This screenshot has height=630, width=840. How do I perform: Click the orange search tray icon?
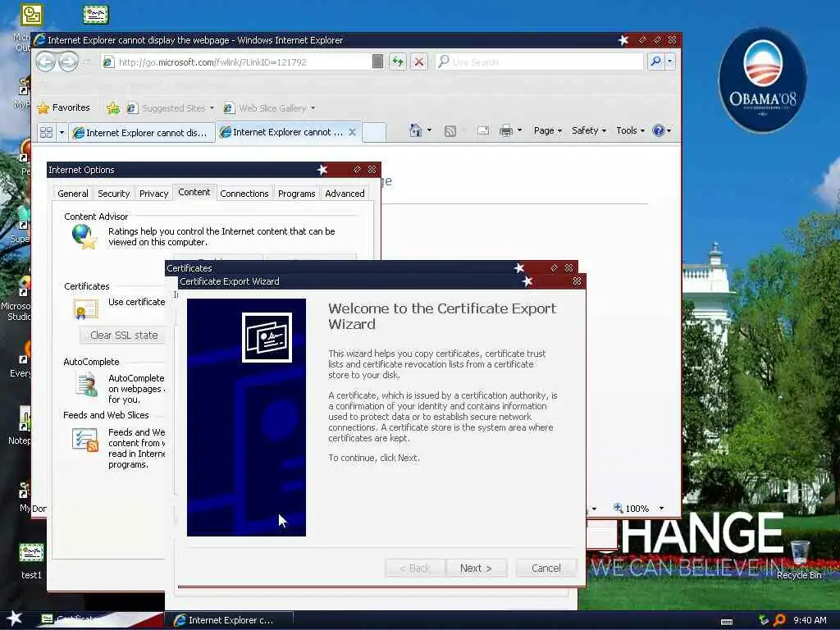point(779,620)
